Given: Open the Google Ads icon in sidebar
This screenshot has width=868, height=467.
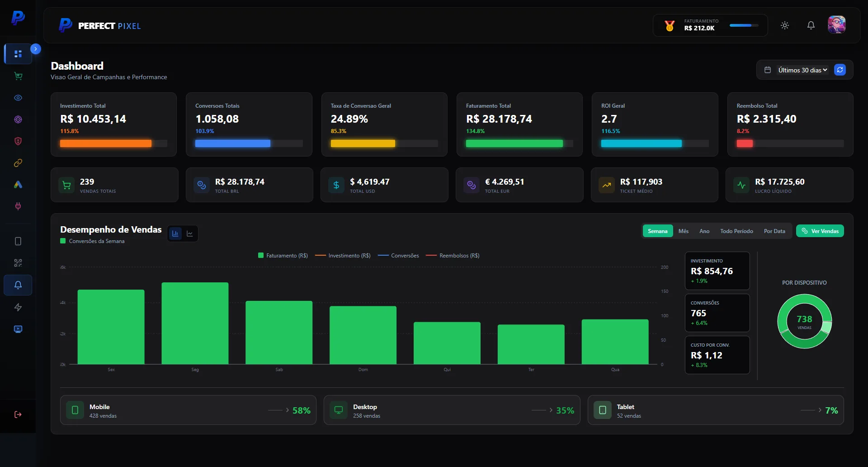Looking at the screenshot, I should [x=18, y=185].
